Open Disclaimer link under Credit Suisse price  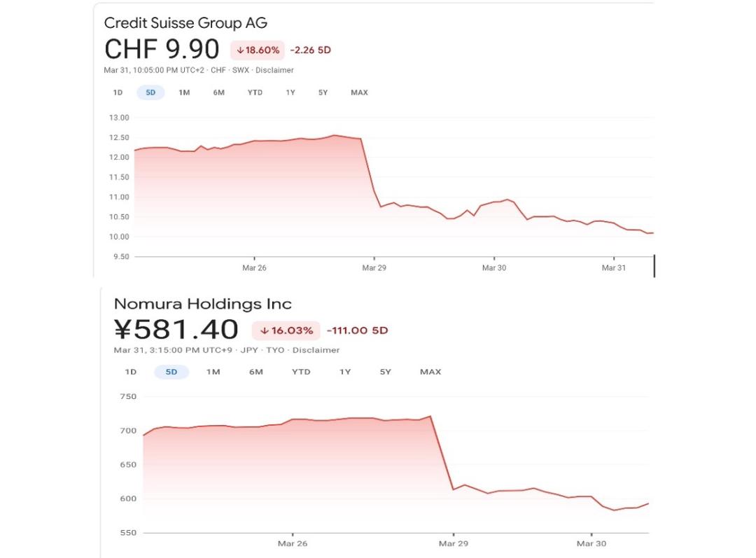click(x=274, y=71)
